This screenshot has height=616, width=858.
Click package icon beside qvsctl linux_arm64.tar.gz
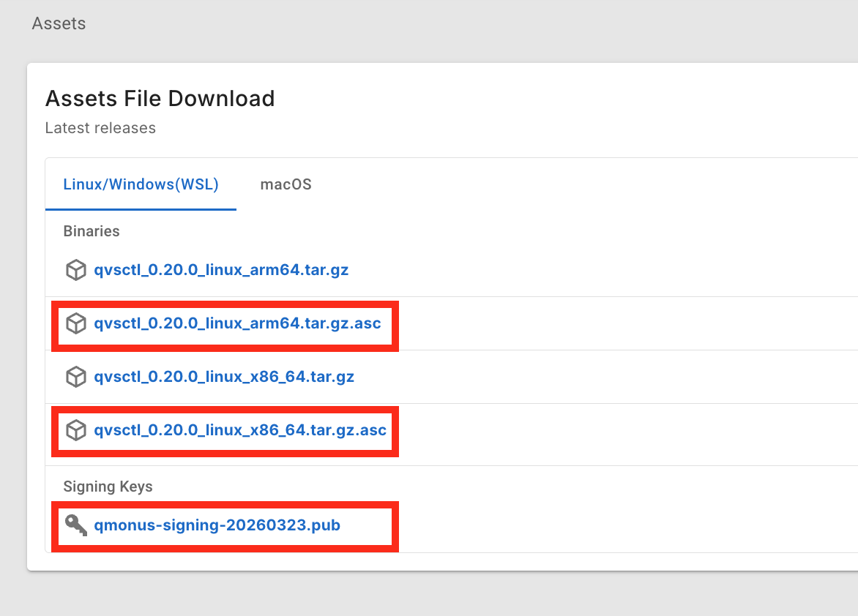pyautogui.click(x=76, y=270)
